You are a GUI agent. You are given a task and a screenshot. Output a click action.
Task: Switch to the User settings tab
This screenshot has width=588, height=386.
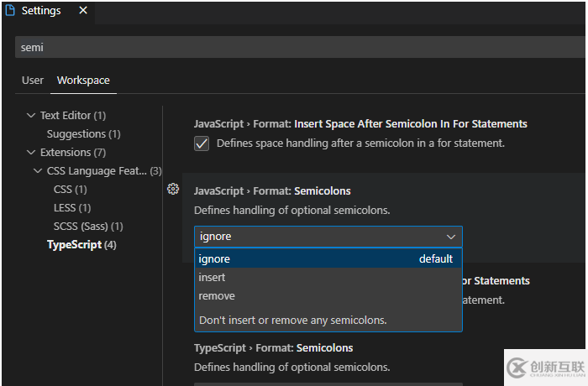tap(33, 81)
